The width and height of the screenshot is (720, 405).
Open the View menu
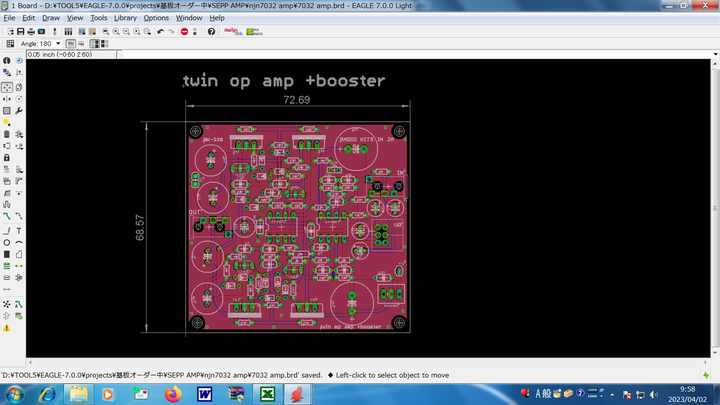pos(75,18)
